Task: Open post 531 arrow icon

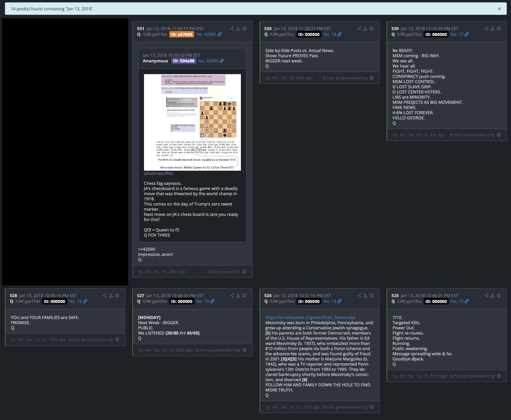Action: [244, 28]
